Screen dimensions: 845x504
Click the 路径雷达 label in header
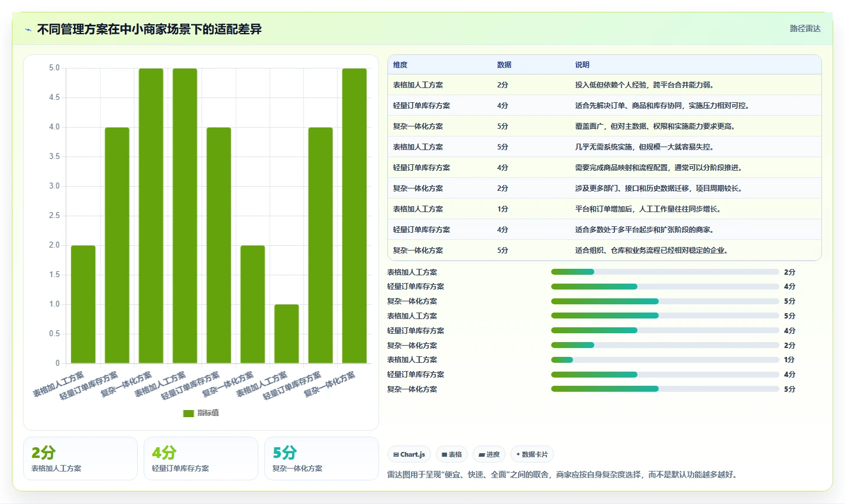coord(805,28)
